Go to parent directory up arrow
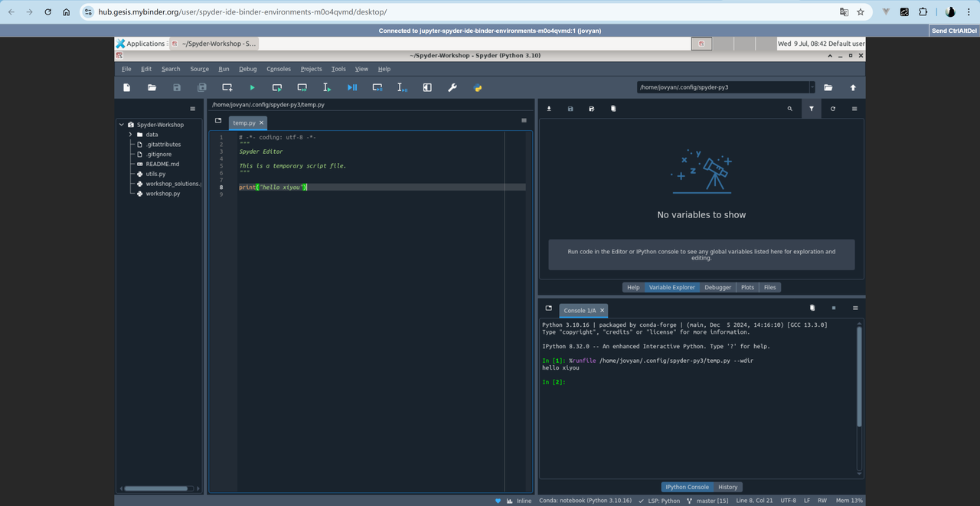Image resolution: width=980 pixels, height=506 pixels. point(853,87)
